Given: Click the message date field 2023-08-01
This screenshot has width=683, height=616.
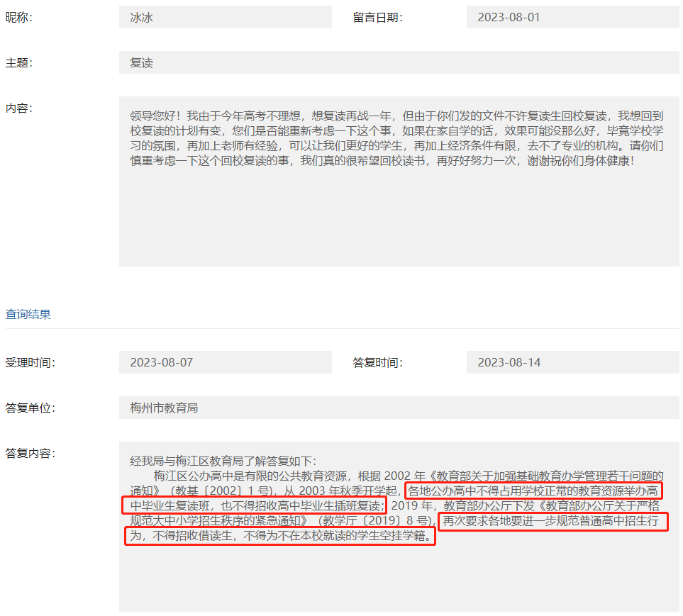Looking at the screenshot, I should coord(573,17).
